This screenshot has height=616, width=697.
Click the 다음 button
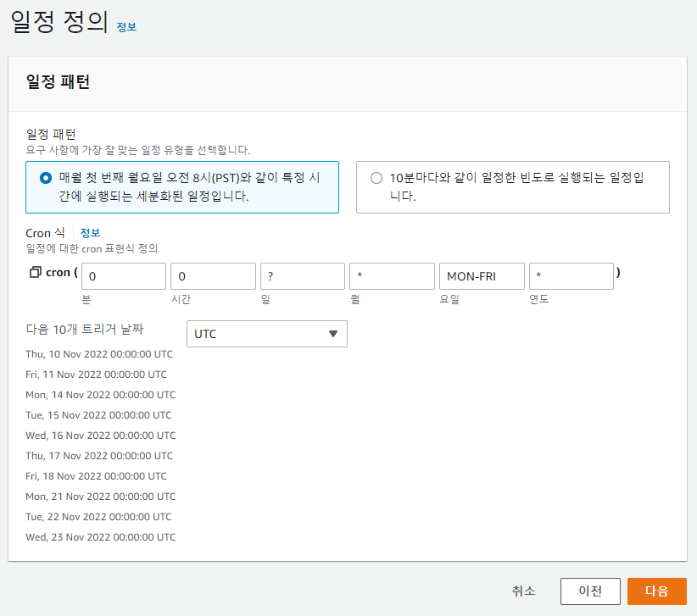click(x=656, y=591)
